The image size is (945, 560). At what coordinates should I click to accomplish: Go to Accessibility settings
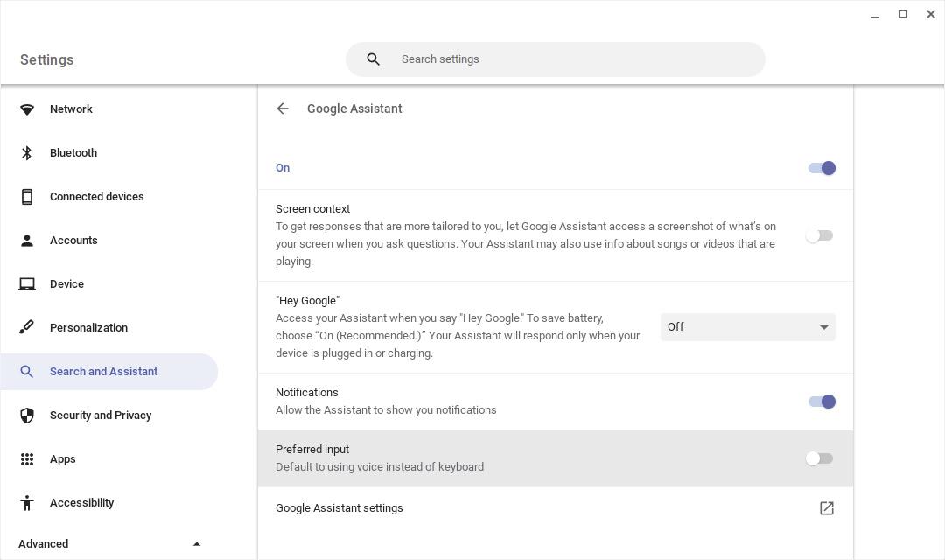(82, 503)
